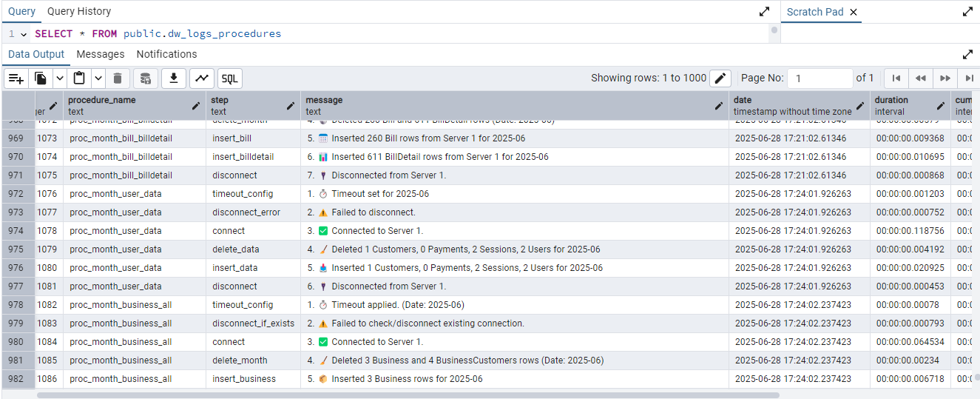980x399 pixels.
Task: Expand the copy options dropdown arrow
Action: tap(59, 78)
